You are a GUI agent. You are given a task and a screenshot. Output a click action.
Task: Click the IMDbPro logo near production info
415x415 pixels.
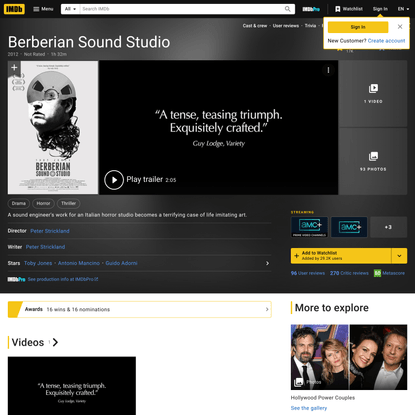16,279
